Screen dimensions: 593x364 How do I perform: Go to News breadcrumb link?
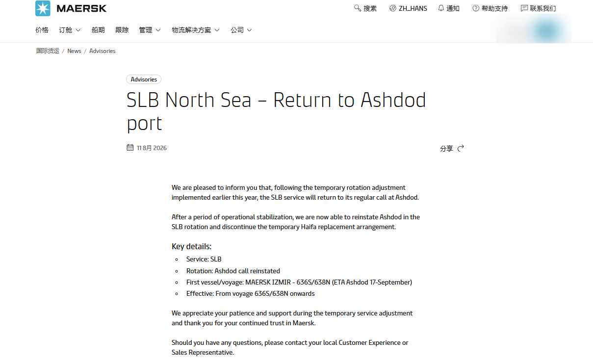(x=74, y=51)
